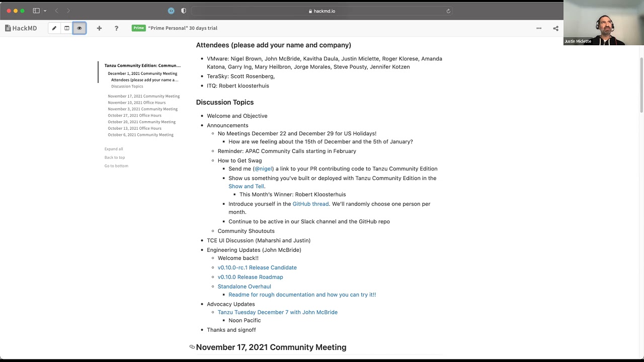This screenshot has height=362, width=644.
Task: Jump to October 13, 2021 Office Hours
Action: pos(134,128)
